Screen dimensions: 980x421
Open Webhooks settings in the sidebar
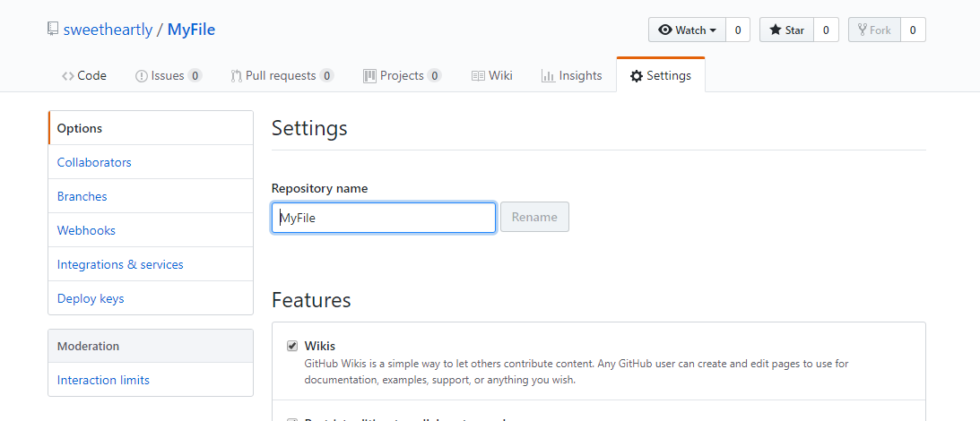tap(151, 230)
